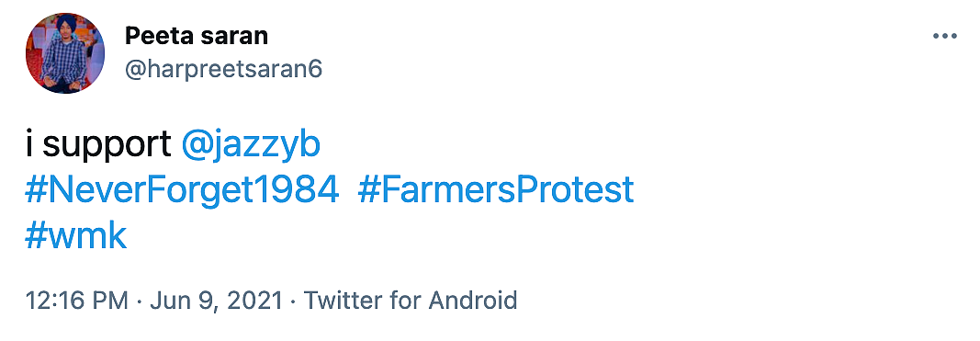Open the #FarmersProtest hashtag
Screen dimensions: 980x341
(496, 191)
